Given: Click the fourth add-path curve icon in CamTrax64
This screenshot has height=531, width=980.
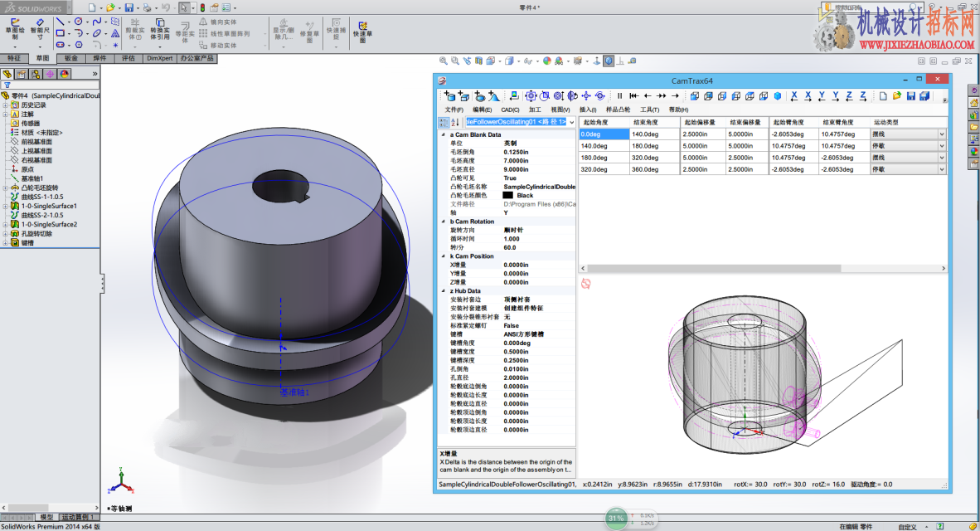Looking at the screenshot, I should point(494,95).
